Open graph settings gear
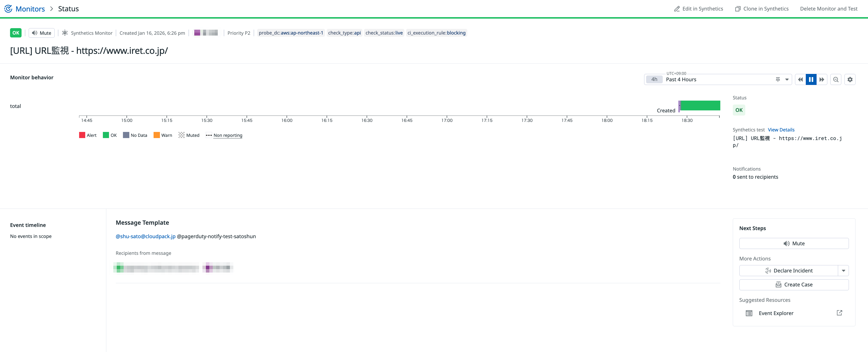 pos(850,80)
